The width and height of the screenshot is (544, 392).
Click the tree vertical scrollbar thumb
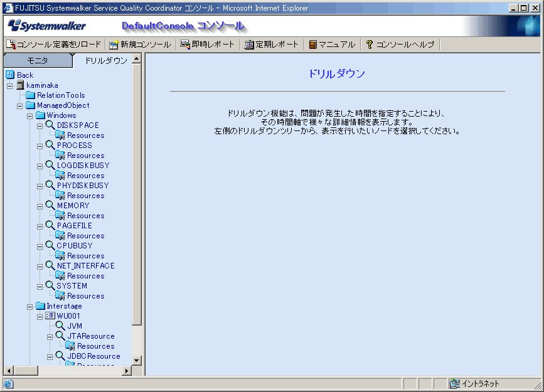[x=137, y=194]
